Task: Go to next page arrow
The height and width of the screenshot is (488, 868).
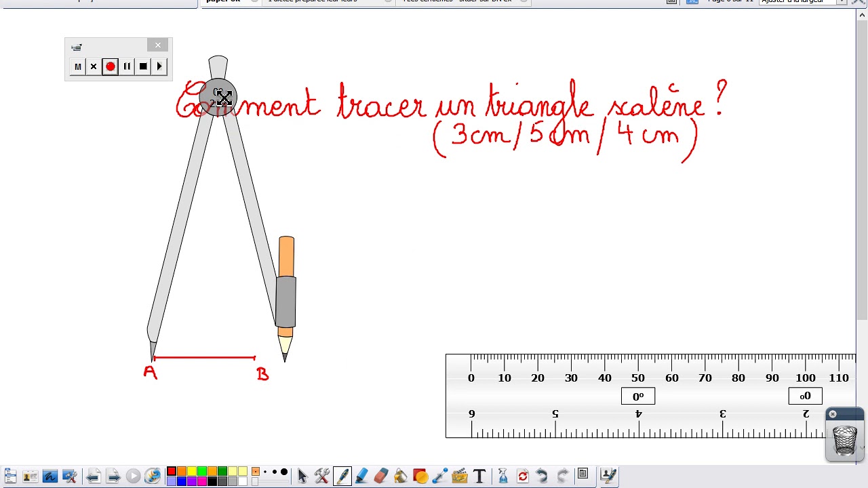Action: pyautogui.click(x=113, y=476)
